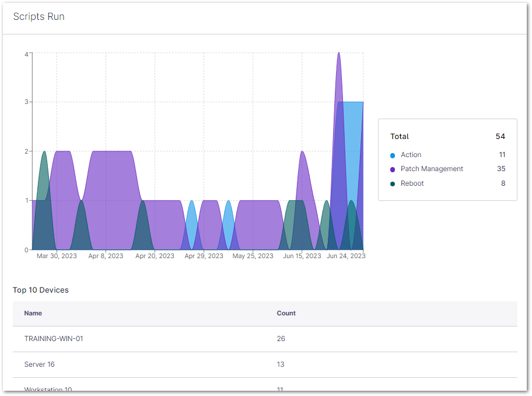
Task: Click the blue Action legend dot
Action: (393, 155)
